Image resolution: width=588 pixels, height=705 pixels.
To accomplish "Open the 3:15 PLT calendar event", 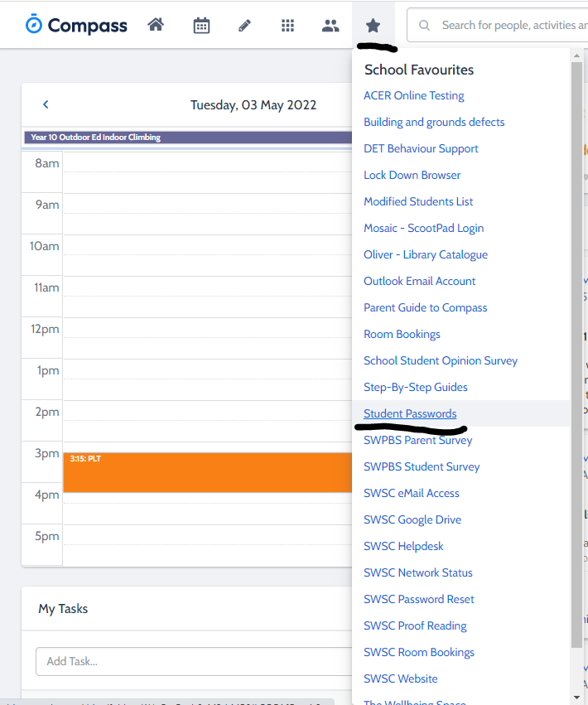I will (x=208, y=472).
